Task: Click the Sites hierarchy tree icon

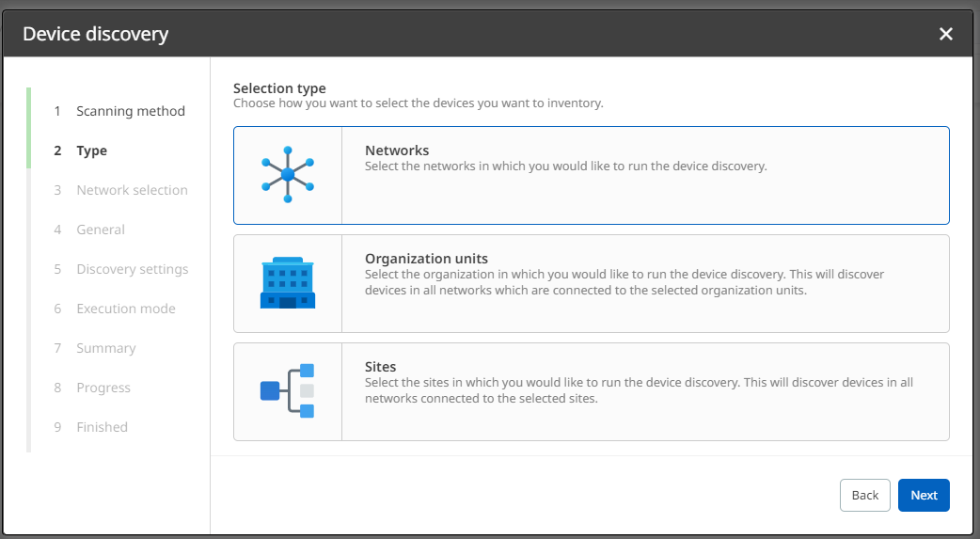Action: tap(288, 391)
